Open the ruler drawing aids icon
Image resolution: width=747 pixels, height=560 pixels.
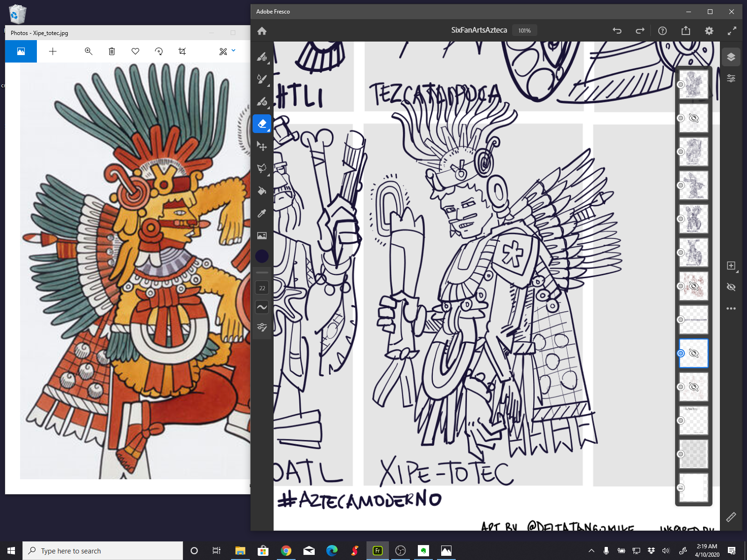point(731,517)
